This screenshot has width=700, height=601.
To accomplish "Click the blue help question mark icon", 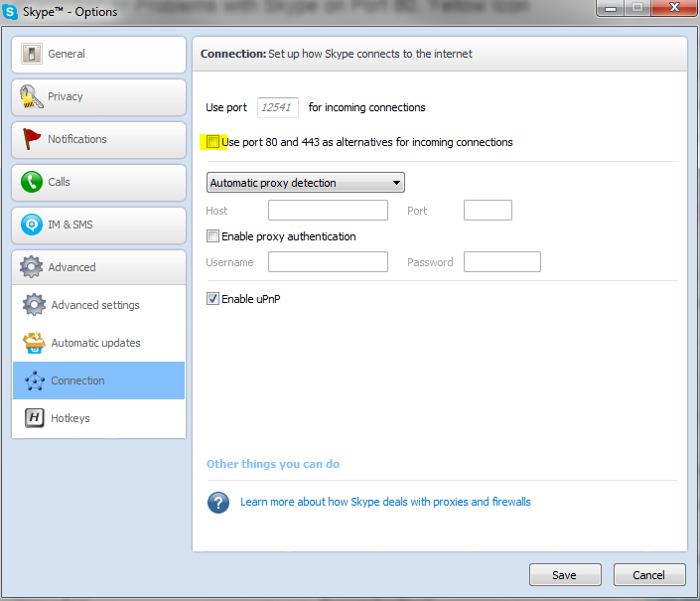I will 218,502.
